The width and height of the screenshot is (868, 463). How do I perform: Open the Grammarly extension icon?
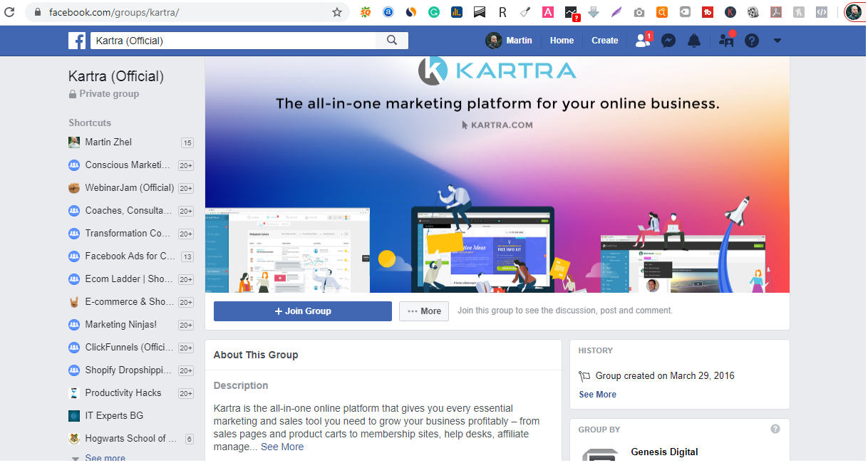pos(433,12)
